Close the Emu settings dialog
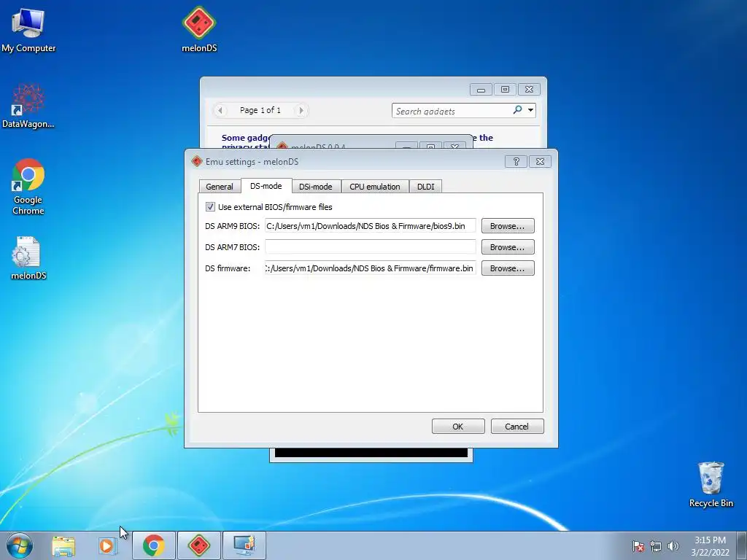This screenshot has height=560, width=747. (x=540, y=161)
